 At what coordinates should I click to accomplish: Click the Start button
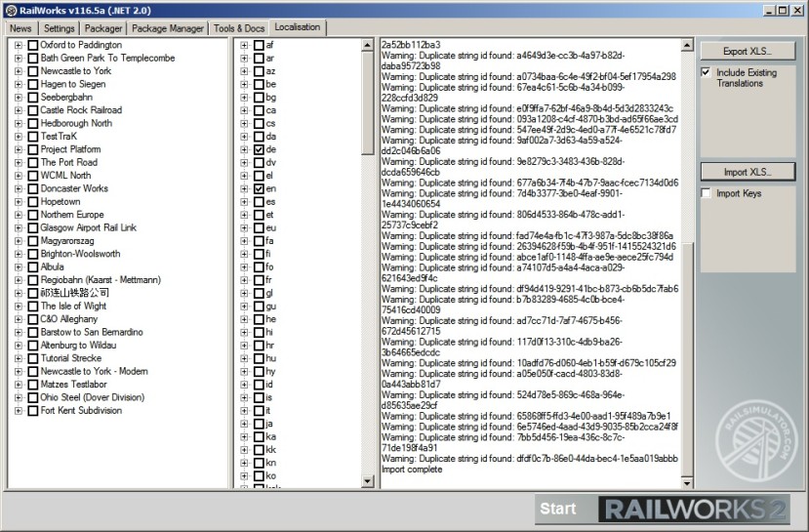tap(558, 509)
